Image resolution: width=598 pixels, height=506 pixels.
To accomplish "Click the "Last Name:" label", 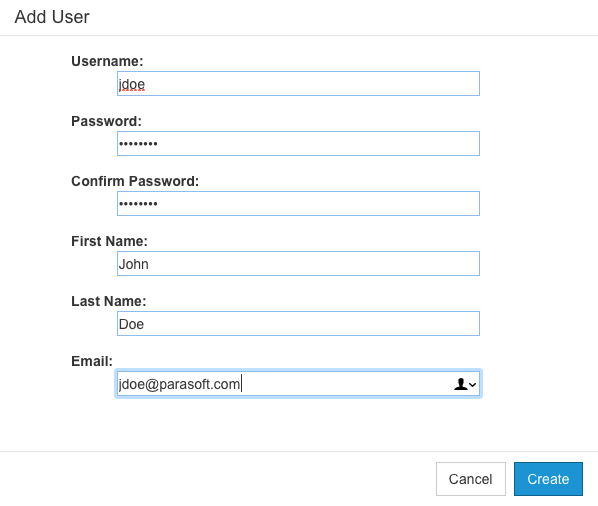I will coord(109,301).
